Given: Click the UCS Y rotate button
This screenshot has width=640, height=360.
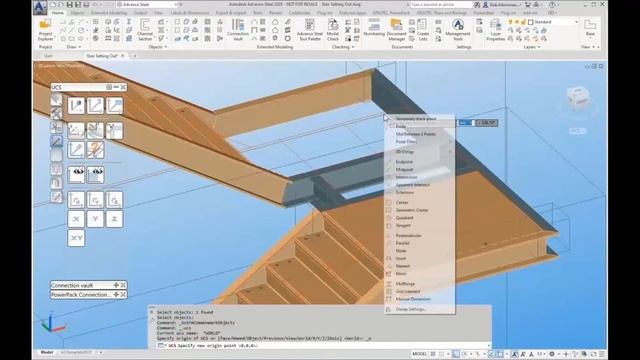Looking at the screenshot, I should (x=95, y=219).
